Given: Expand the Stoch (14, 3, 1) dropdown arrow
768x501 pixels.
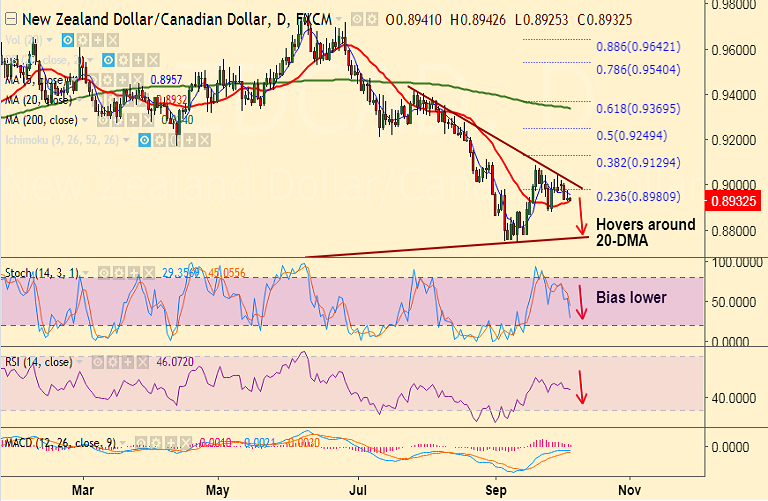Looking at the screenshot, I should coord(86,273).
